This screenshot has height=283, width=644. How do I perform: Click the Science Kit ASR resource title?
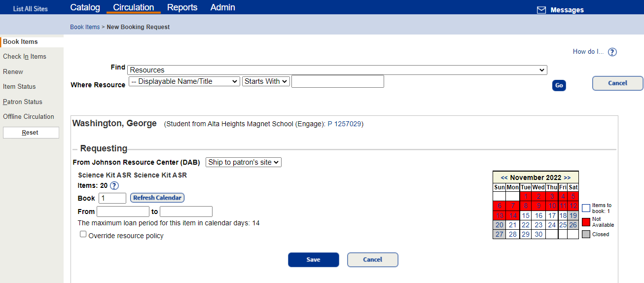(133, 175)
